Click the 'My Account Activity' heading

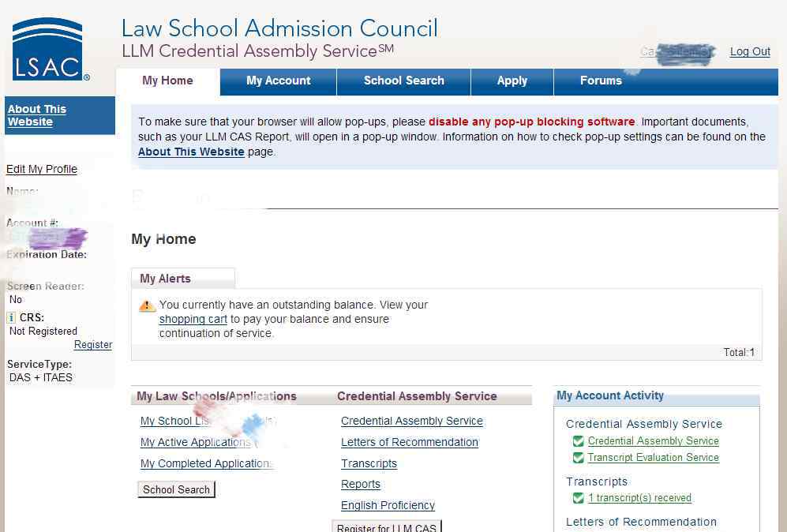(x=610, y=395)
